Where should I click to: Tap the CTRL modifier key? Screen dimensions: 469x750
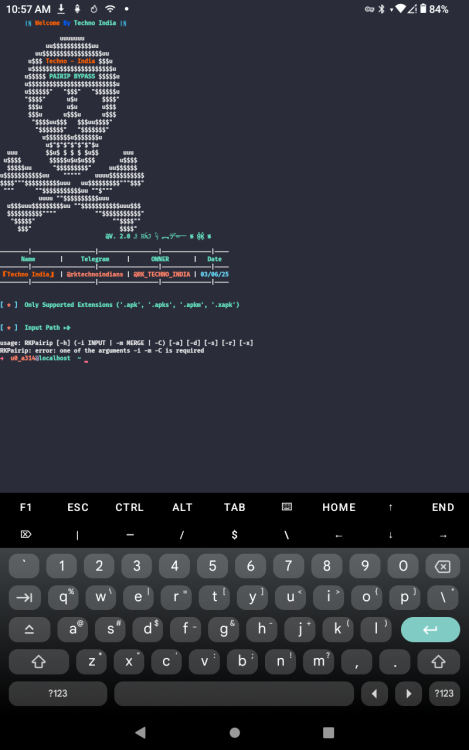pos(130,507)
